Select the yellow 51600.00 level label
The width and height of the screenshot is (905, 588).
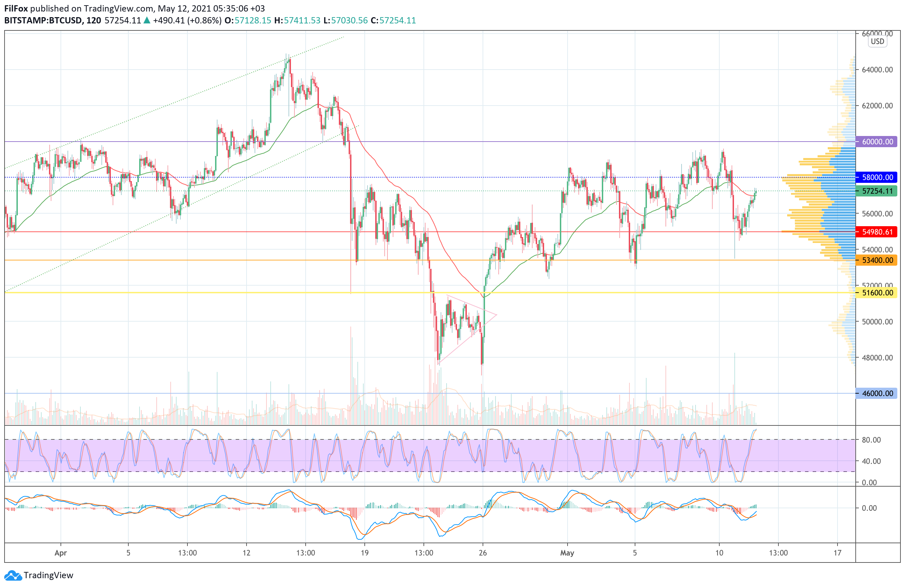[876, 293]
